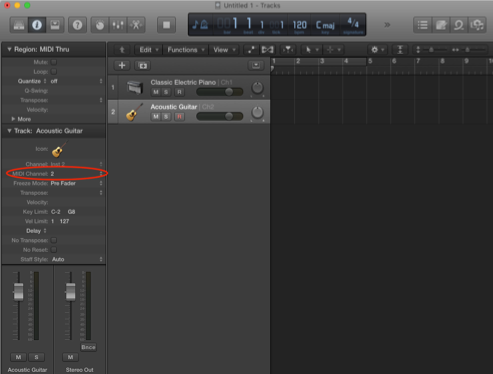Open the Note Pads button

tap(441, 25)
